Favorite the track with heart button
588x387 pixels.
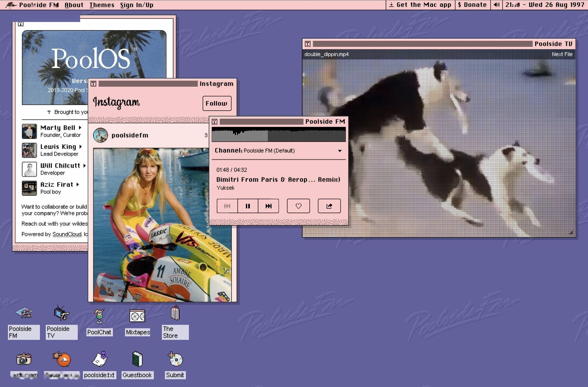point(298,206)
